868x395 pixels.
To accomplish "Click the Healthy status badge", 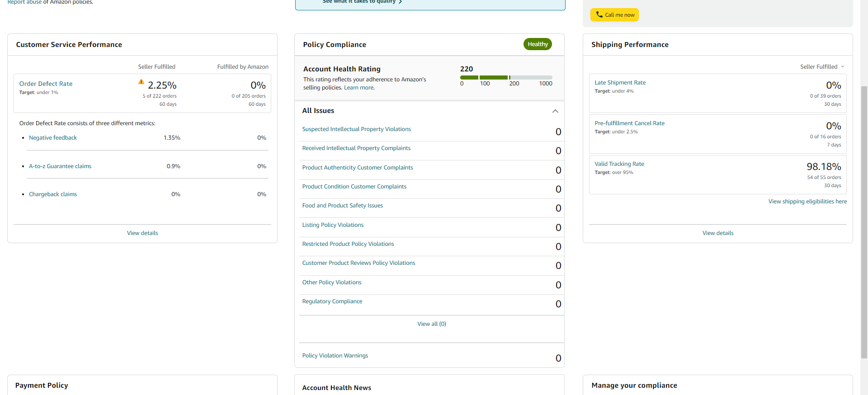I will pos(538,44).
